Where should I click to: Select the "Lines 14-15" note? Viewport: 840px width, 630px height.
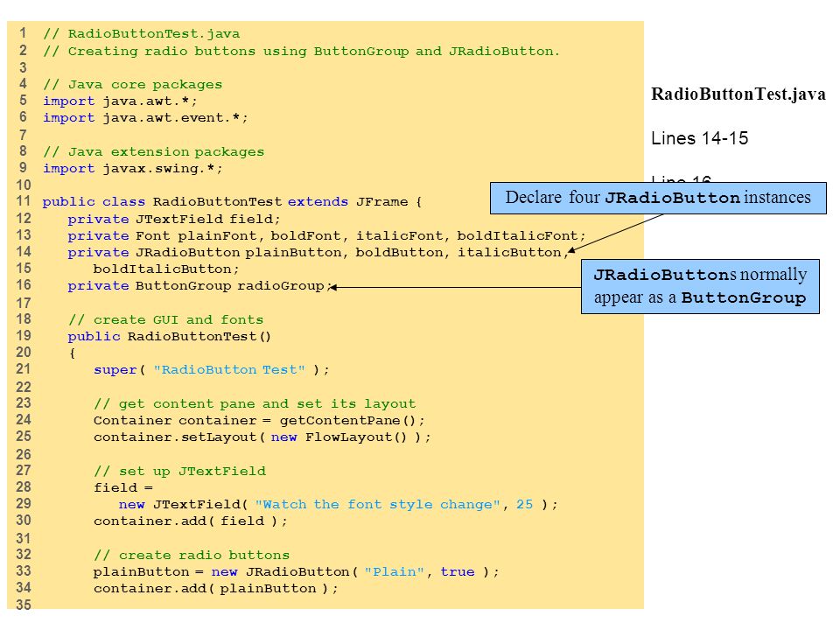coord(699,138)
